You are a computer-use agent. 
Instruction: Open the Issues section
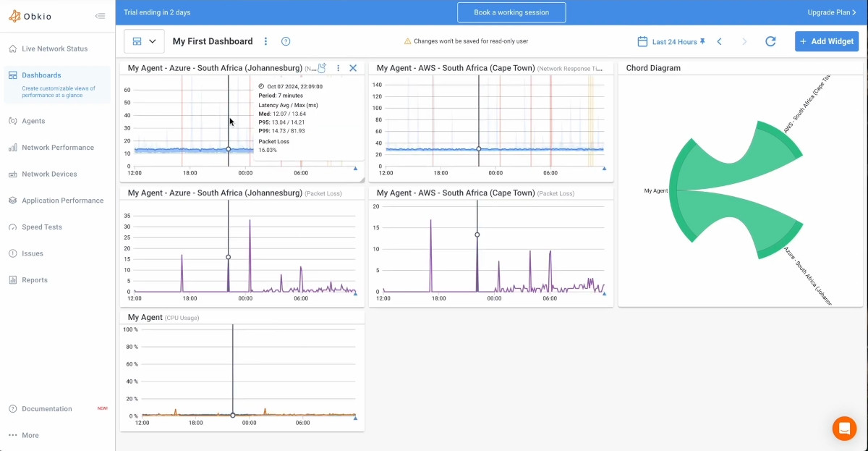coord(33,253)
